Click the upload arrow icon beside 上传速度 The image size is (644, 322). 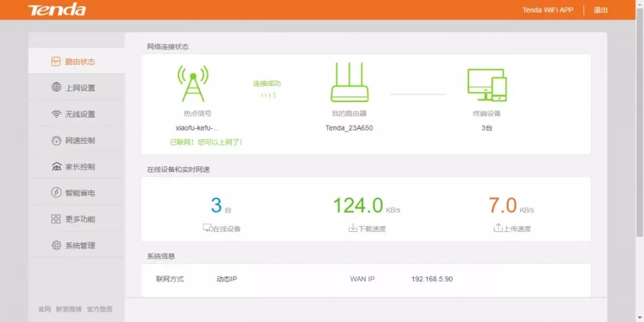click(498, 228)
